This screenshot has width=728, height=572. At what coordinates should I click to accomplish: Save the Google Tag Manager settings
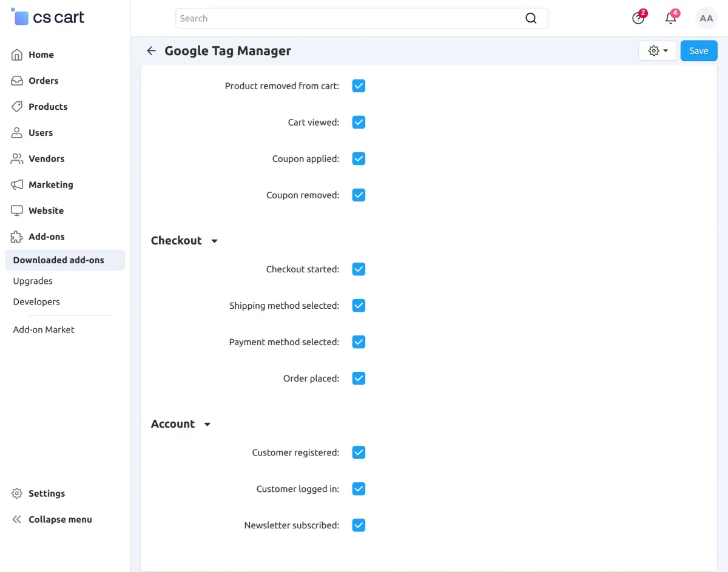pyautogui.click(x=699, y=51)
